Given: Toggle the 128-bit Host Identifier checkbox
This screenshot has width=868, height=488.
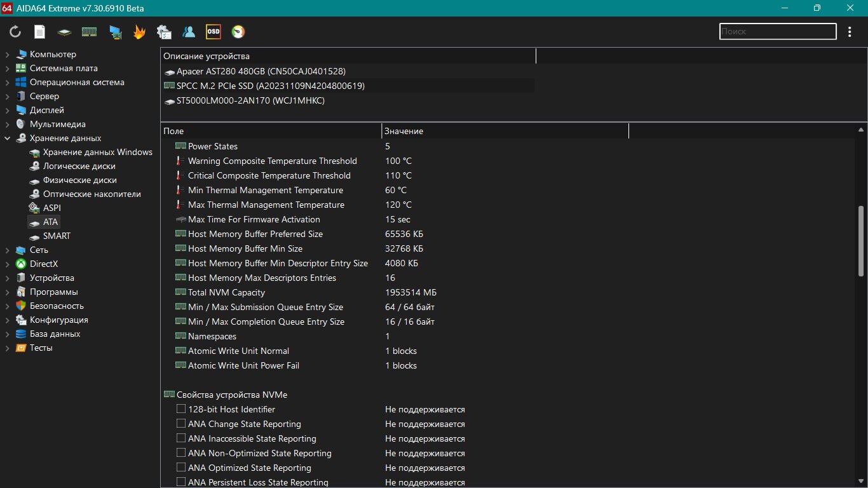Looking at the screenshot, I should pyautogui.click(x=181, y=409).
